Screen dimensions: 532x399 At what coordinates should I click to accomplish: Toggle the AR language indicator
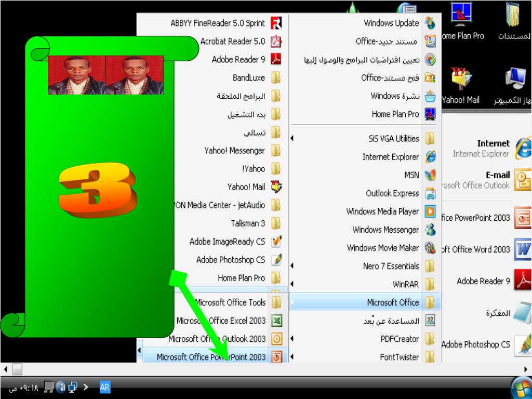[104, 387]
